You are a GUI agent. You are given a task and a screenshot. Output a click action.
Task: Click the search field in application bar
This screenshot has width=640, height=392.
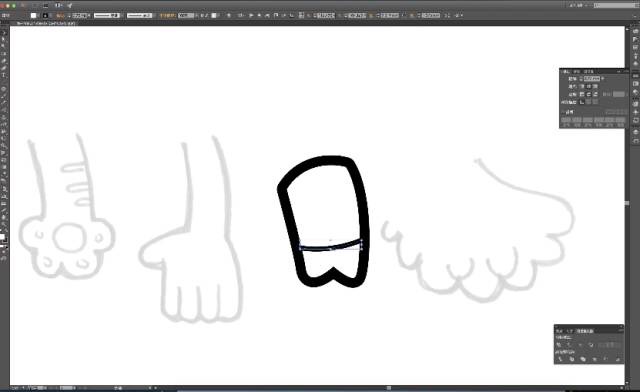[x=614, y=5]
